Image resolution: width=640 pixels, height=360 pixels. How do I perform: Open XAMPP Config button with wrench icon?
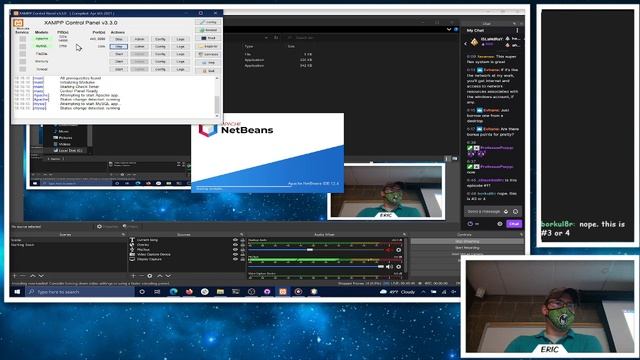pyautogui.click(x=209, y=22)
